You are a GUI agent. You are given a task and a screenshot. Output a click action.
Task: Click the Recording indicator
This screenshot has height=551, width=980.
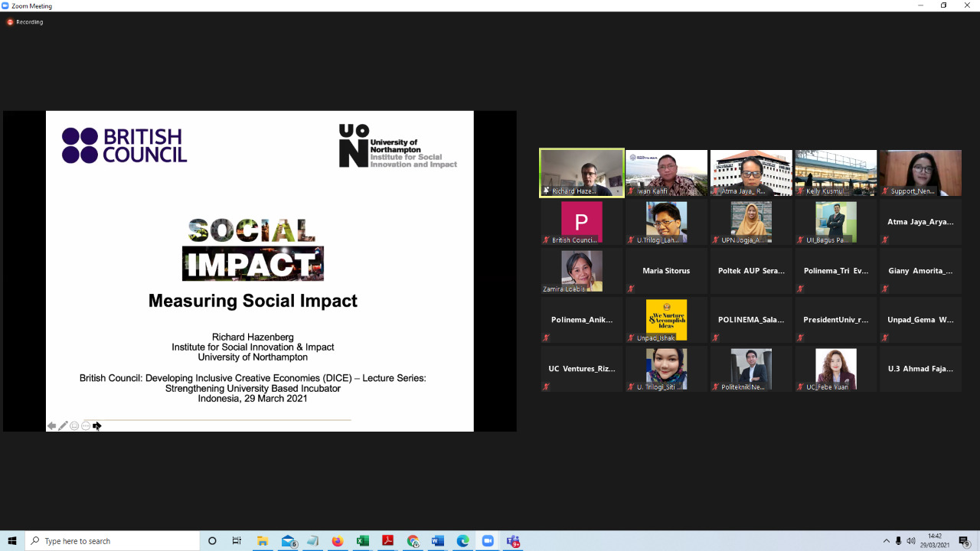(24, 22)
